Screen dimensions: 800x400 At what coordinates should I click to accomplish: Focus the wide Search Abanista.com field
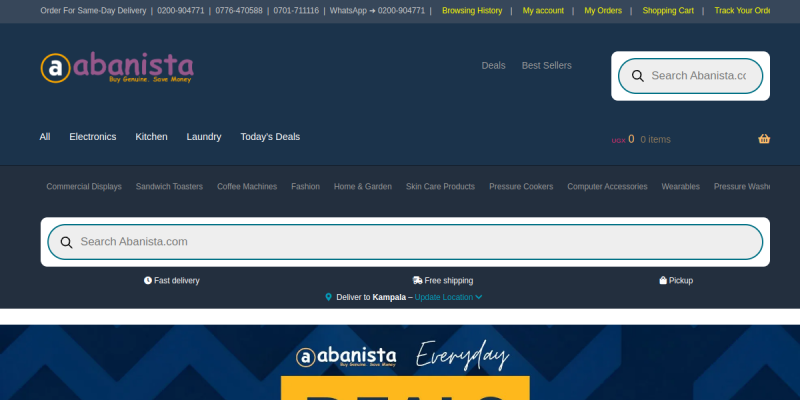pos(405,242)
